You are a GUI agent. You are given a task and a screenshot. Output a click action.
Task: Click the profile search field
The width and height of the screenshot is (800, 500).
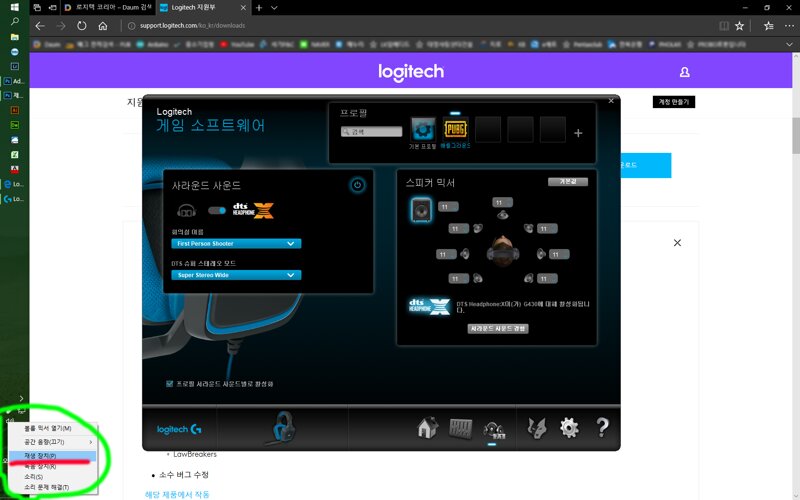371,132
